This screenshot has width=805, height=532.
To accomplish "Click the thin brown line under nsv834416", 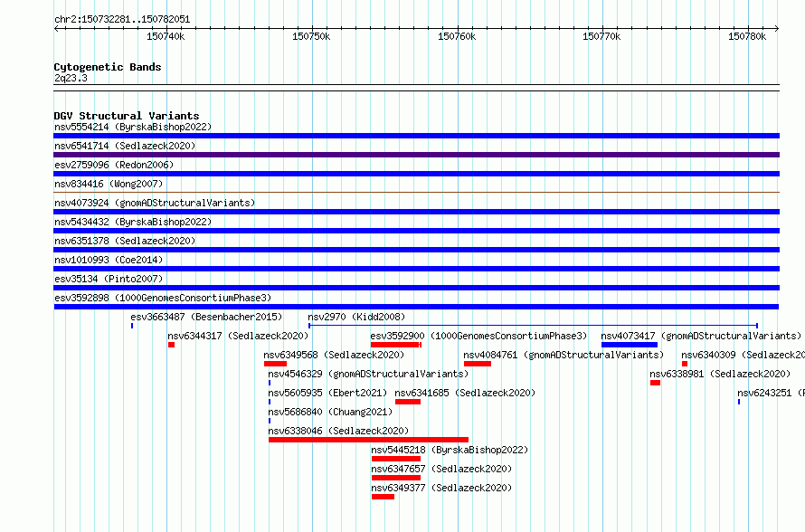I will click(x=416, y=193).
